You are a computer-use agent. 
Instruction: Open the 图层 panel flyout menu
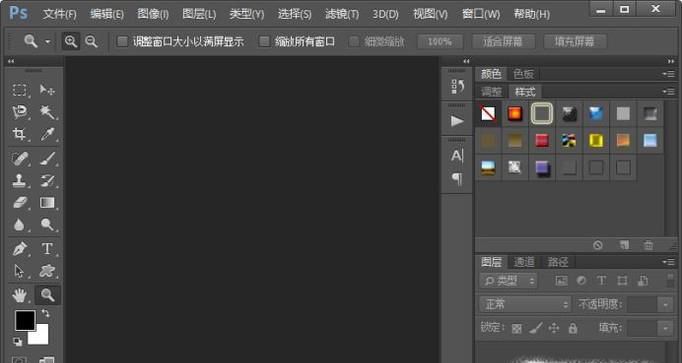tap(669, 262)
